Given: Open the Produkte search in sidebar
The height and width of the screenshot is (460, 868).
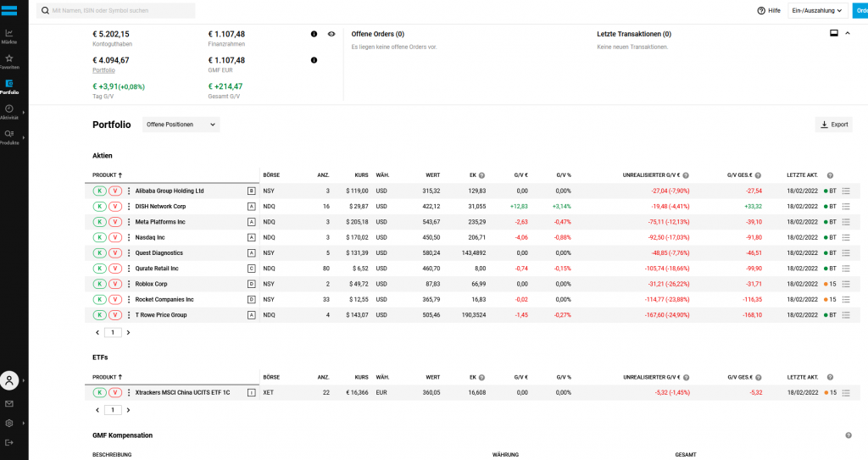Looking at the screenshot, I should pos(9,136).
